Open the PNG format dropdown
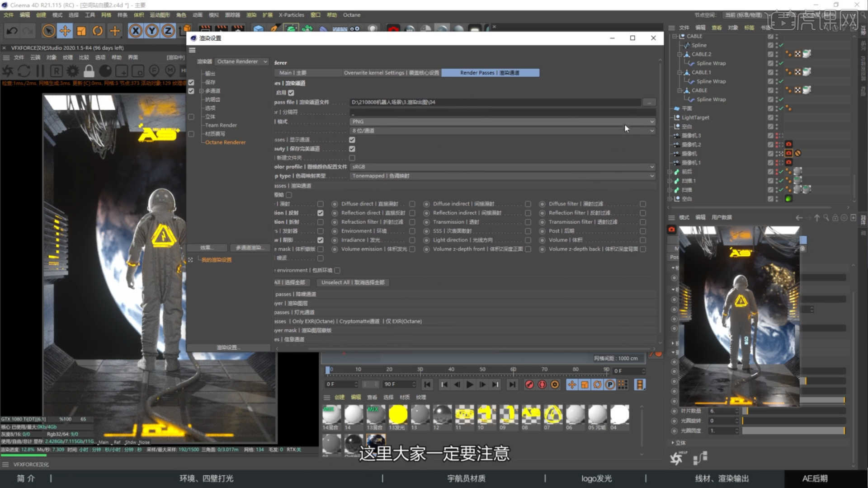This screenshot has height=488, width=868. (503, 122)
